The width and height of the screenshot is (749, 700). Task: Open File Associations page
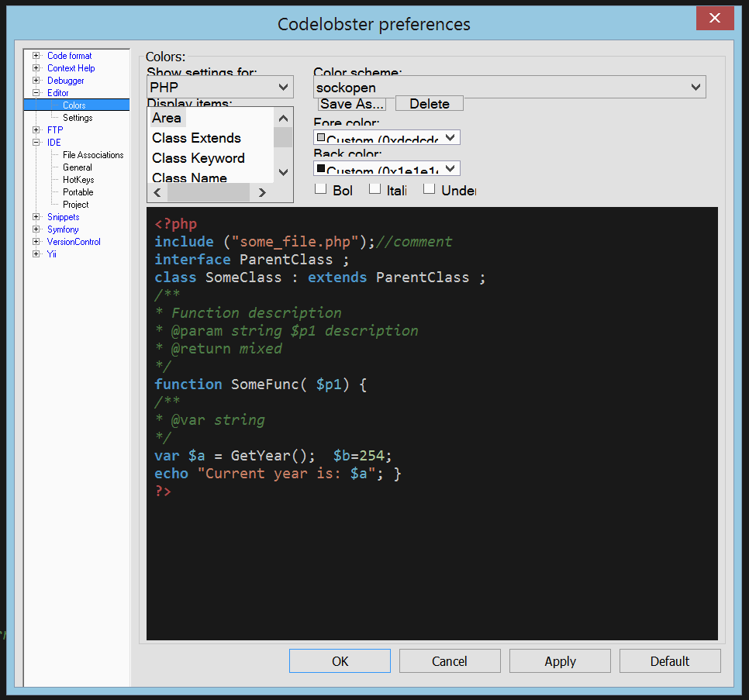[93, 155]
